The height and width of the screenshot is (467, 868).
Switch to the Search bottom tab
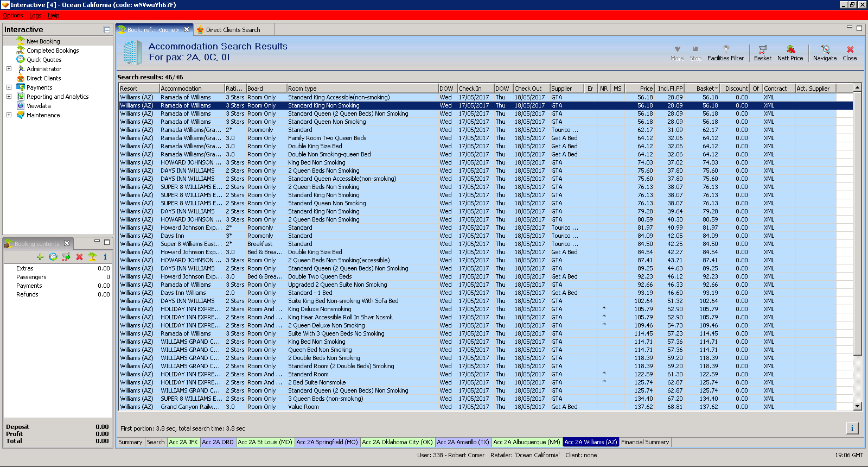[x=155, y=442]
